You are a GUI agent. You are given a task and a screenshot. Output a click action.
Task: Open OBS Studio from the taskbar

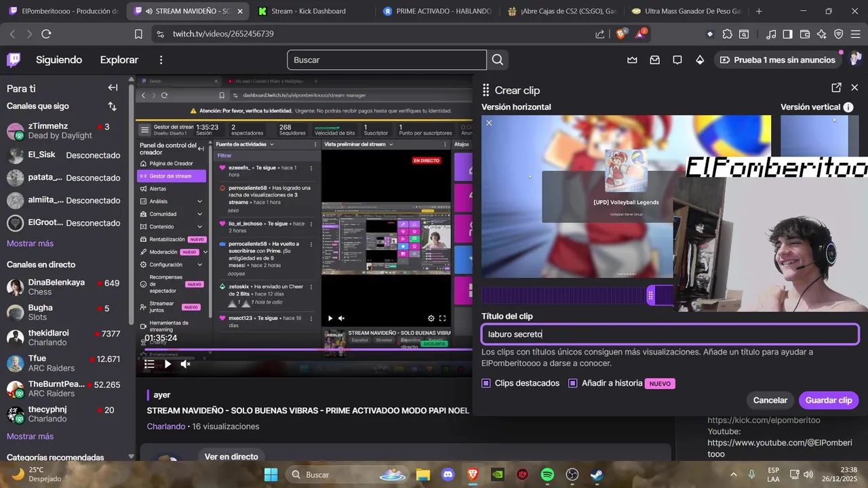tap(572, 474)
